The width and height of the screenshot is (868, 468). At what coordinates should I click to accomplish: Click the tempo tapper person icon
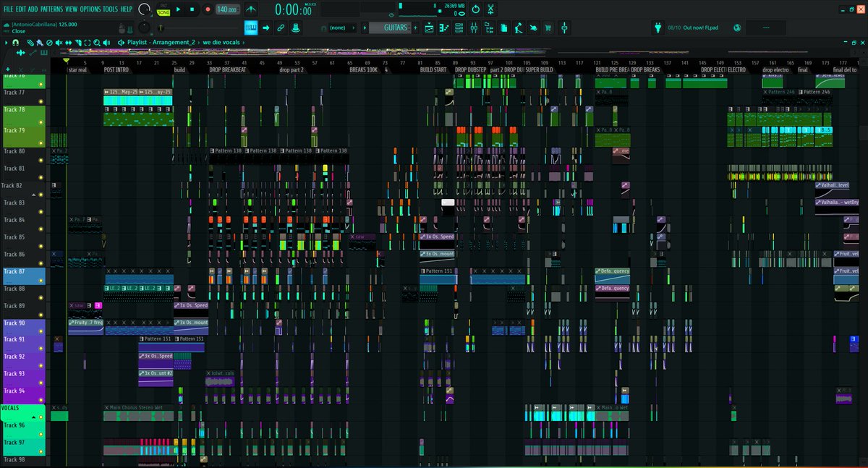tap(519, 27)
